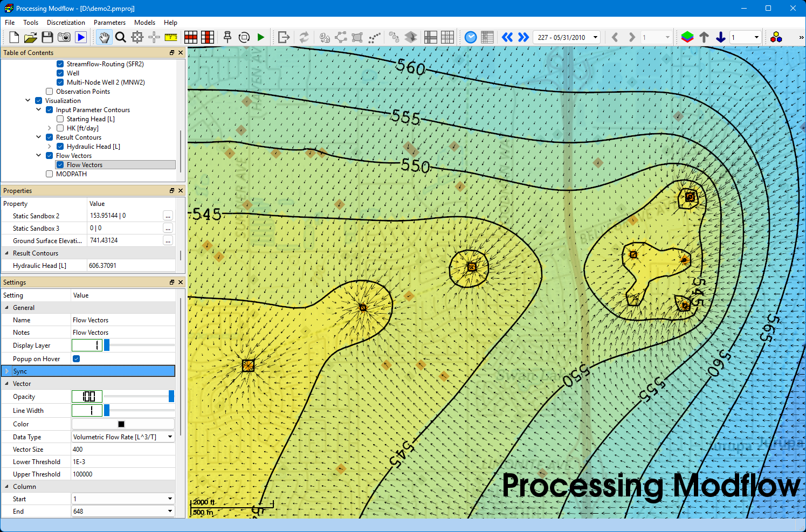Open the stress period 227 - 05/31/2010 dropdown
The image size is (806, 532).
(567, 37)
